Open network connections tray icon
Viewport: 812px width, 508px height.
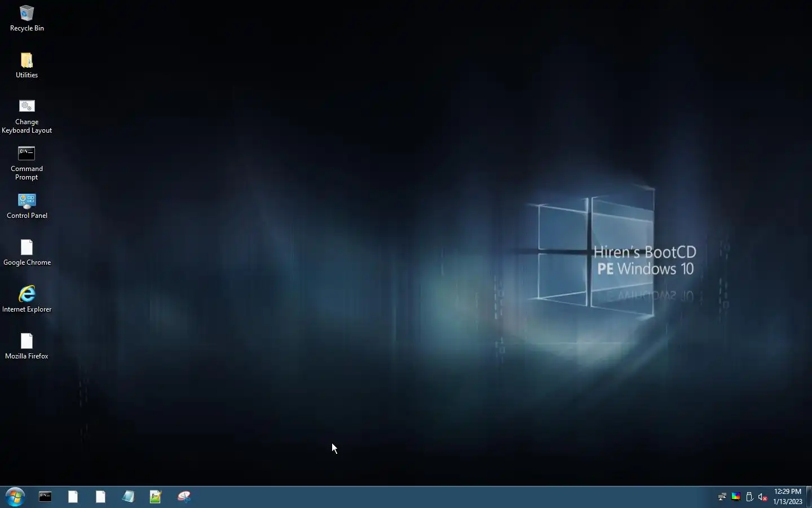point(722,497)
